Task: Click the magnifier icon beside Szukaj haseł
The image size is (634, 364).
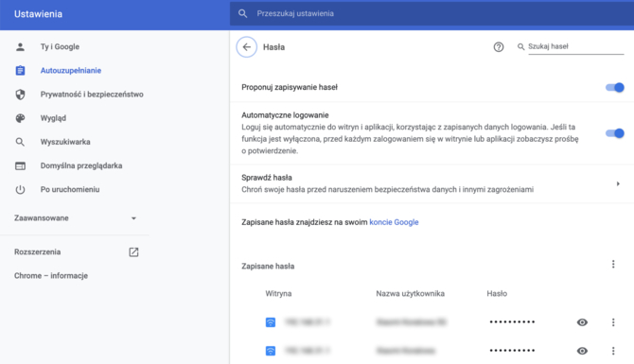Action: (520, 47)
